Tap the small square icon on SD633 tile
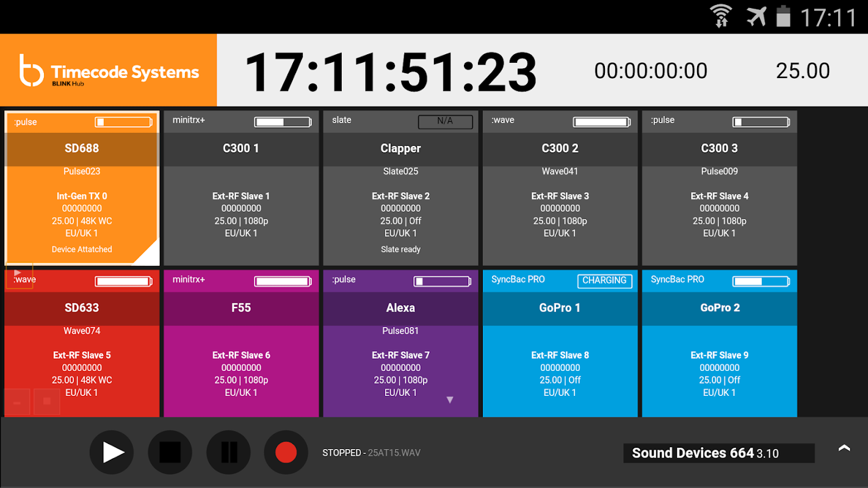Viewport: 868px width, 488px height. [x=47, y=402]
